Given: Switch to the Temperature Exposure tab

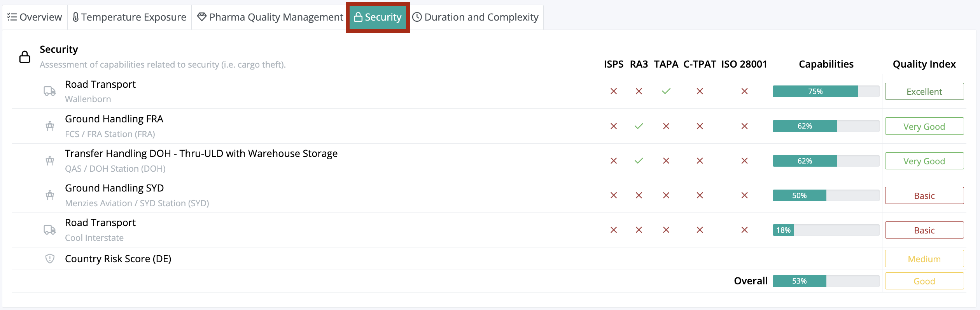Looking at the screenshot, I should [x=129, y=17].
